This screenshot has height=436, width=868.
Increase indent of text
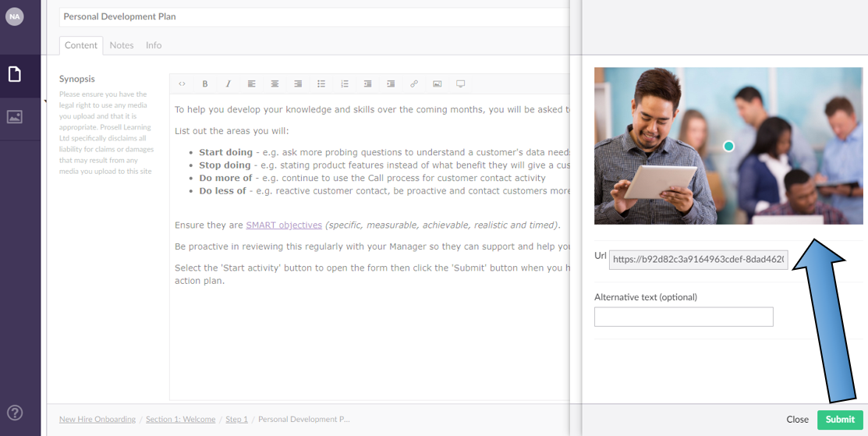click(x=391, y=84)
